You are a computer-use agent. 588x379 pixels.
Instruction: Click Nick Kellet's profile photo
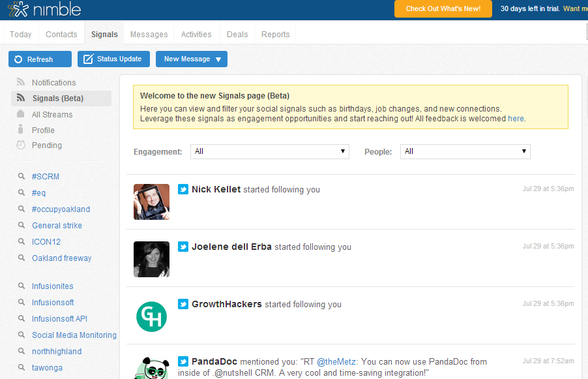coord(151,202)
